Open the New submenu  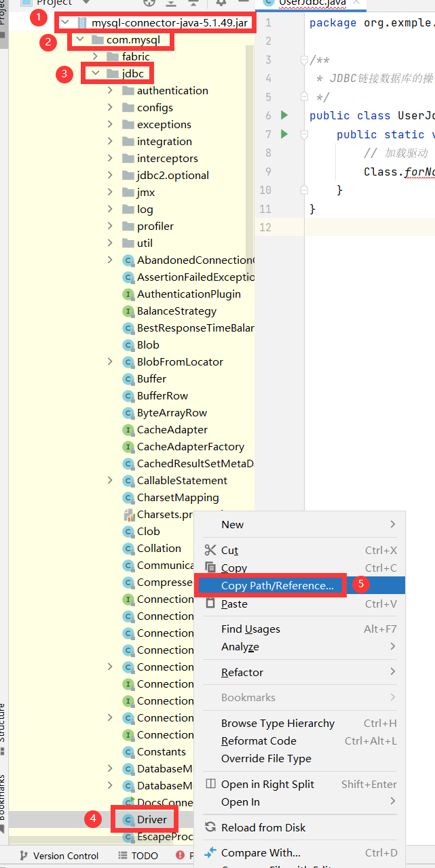(x=300, y=524)
